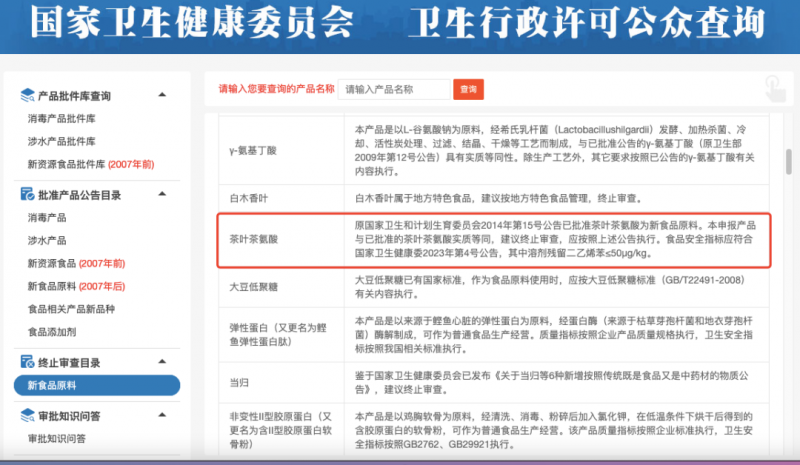Collapse the 审批知识问答 section arrow

162,414
